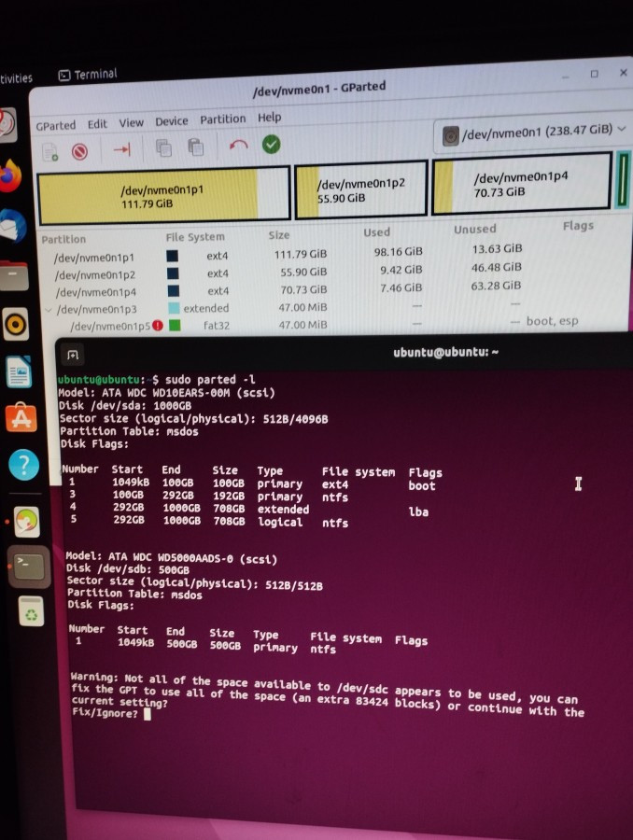Screen dimensions: 633x840
Task: Open the /dev/nvme0n1 device dropdown
Action: click(534, 132)
